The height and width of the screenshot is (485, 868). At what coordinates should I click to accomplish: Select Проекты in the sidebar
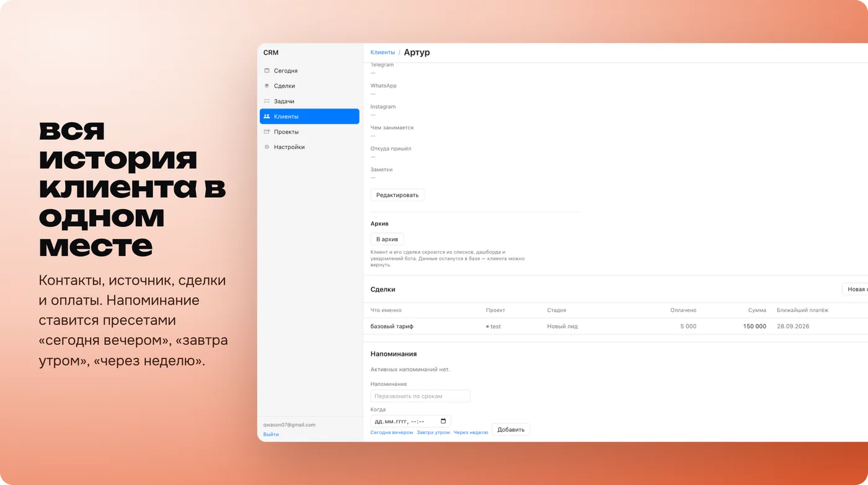pyautogui.click(x=309, y=131)
